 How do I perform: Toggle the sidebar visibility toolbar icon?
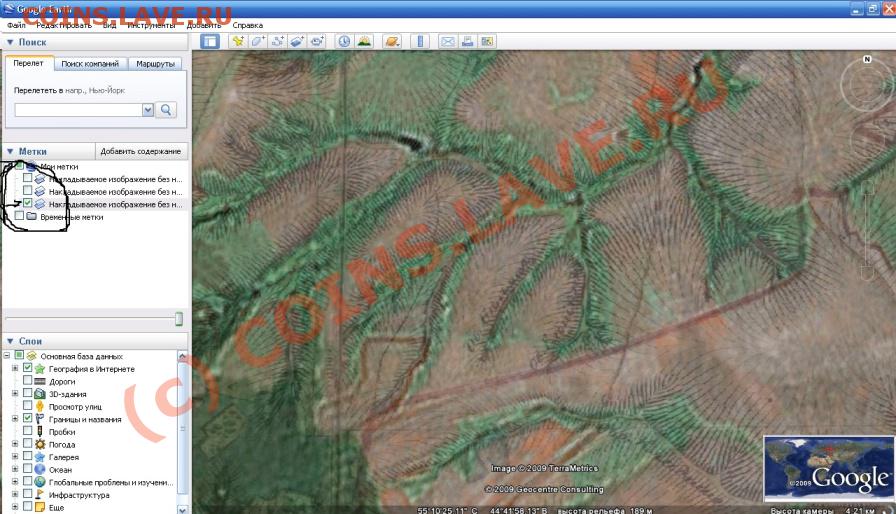(210, 41)
